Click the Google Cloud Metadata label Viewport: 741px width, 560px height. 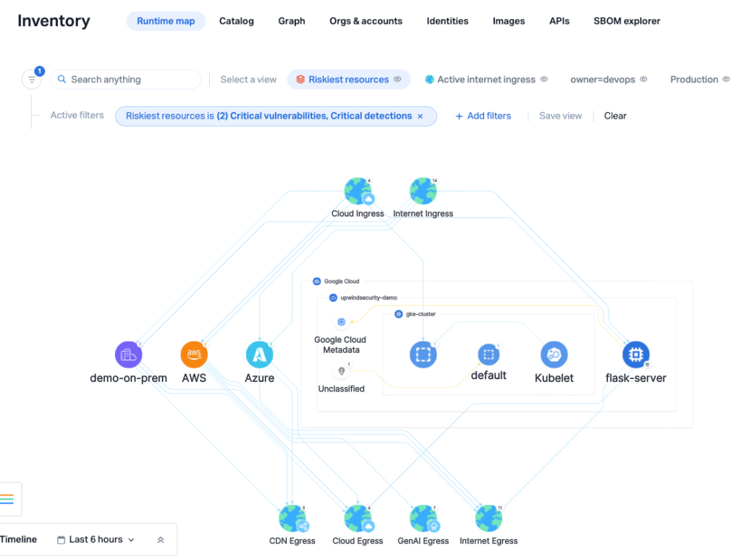[x=341, y=344]
